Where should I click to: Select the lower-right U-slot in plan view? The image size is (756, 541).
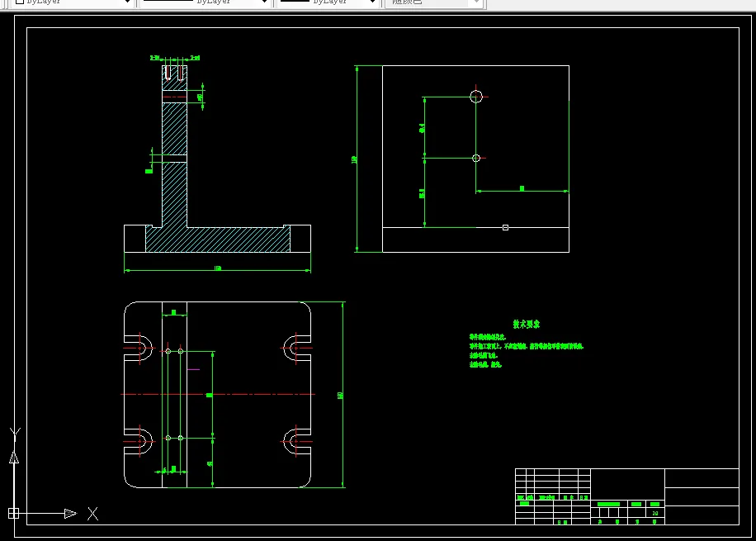coord(296,442)
